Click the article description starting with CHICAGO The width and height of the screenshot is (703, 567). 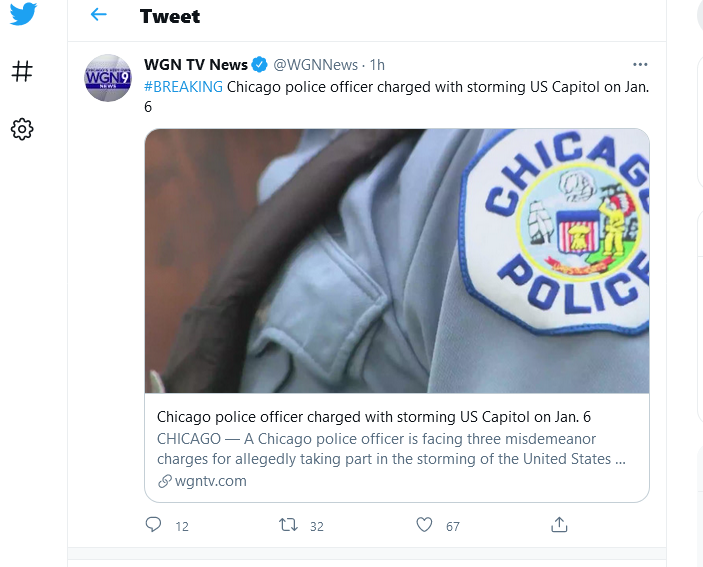point(391,449)
